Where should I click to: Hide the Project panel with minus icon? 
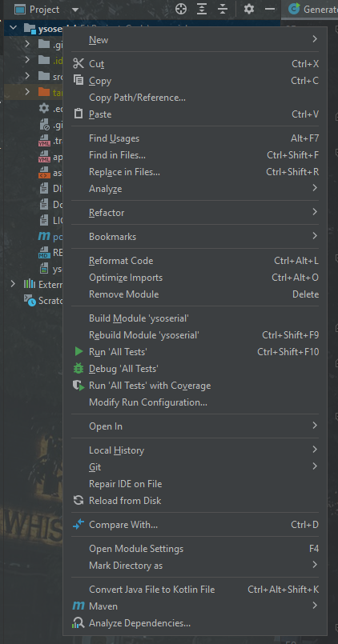(x=270, y=9)
